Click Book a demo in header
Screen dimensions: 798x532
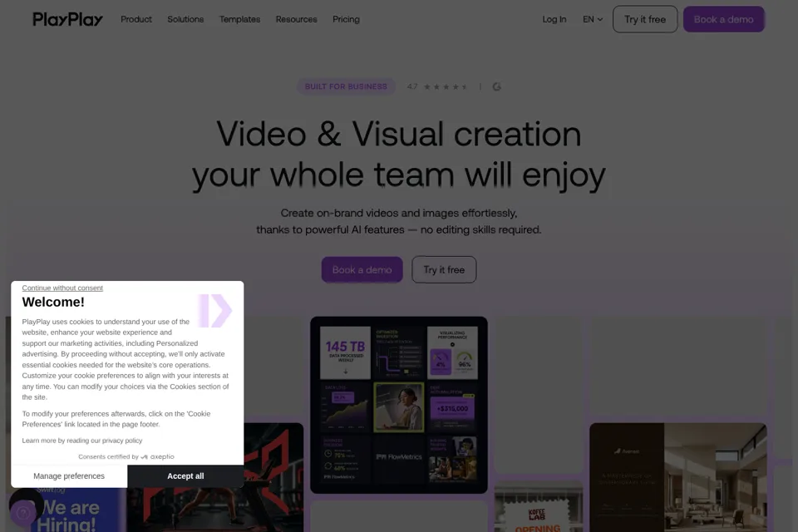click(x=723, y=19)
